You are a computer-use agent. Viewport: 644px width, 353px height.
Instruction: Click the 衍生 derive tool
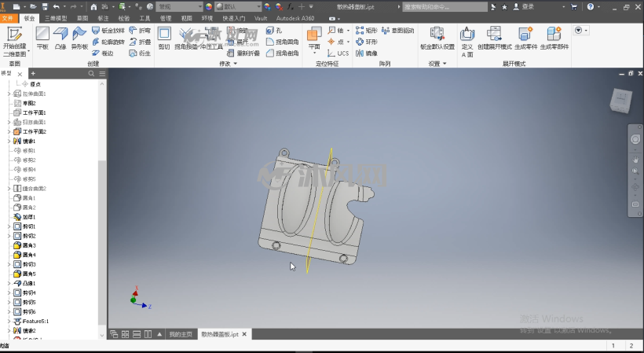pyautogui.click(x=140, y=53)
